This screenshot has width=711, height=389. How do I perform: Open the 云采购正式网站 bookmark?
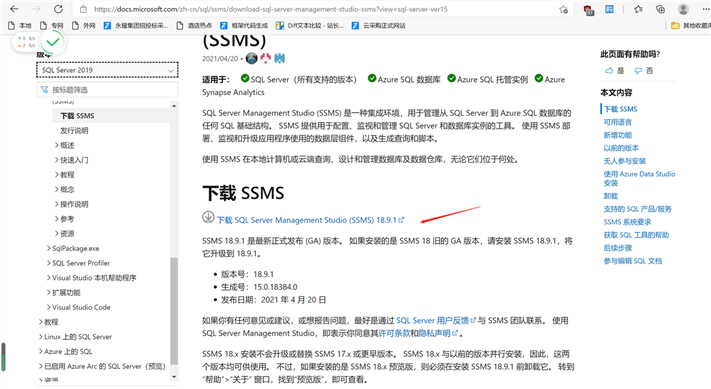(x=379, y=25)
